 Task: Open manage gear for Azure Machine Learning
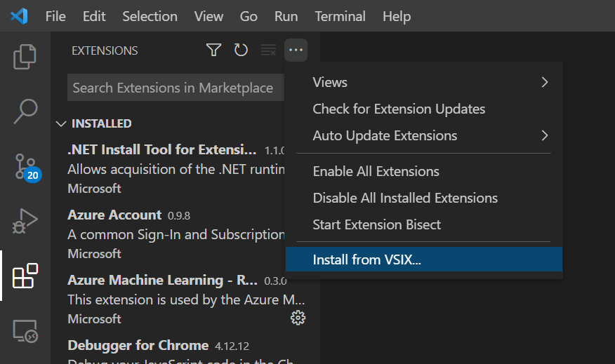pos(298,318)
